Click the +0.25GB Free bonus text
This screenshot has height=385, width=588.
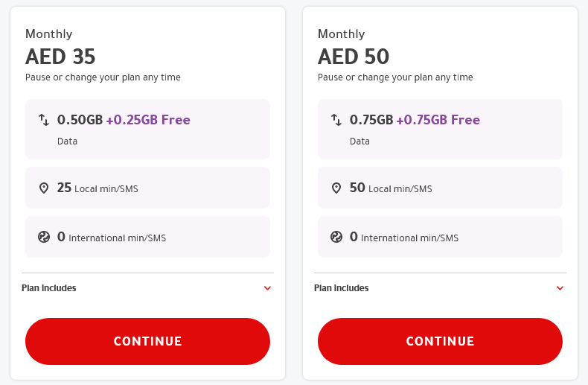(148, 120)
